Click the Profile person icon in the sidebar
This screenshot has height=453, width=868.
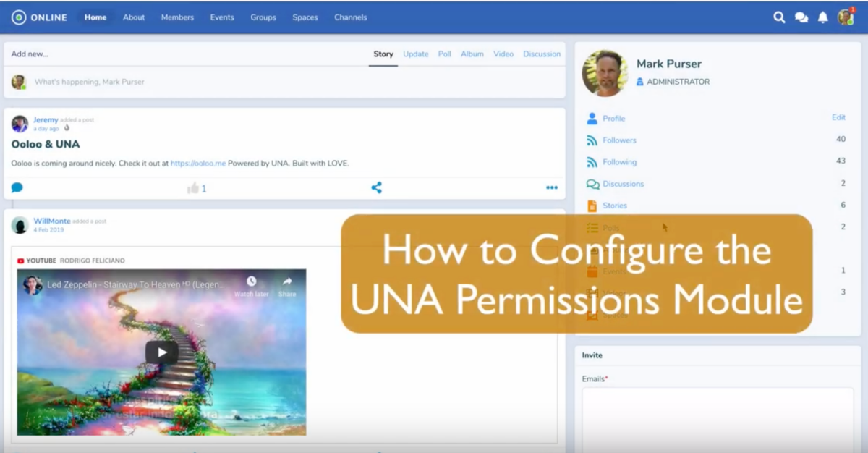(x=593, y=118)
